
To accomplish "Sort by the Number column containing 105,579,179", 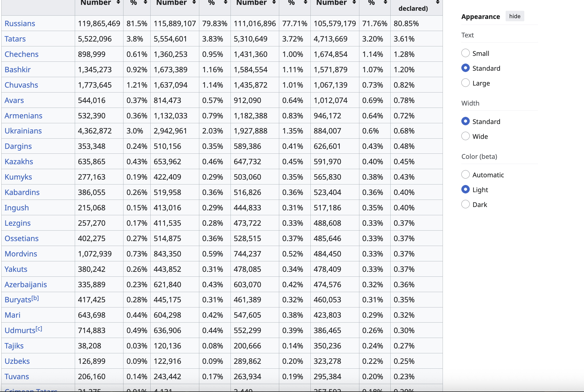I will click(354, 2).
